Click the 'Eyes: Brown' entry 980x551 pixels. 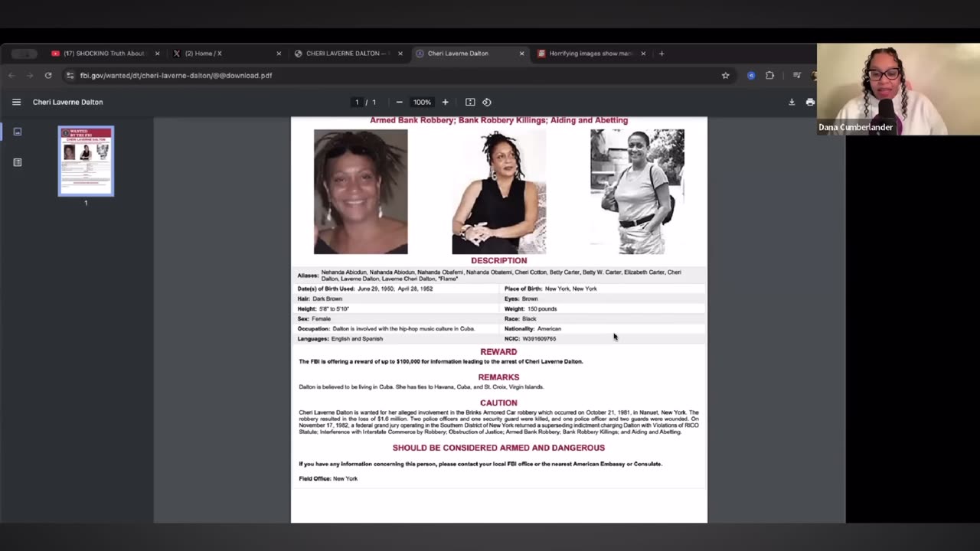coord(521,298)
